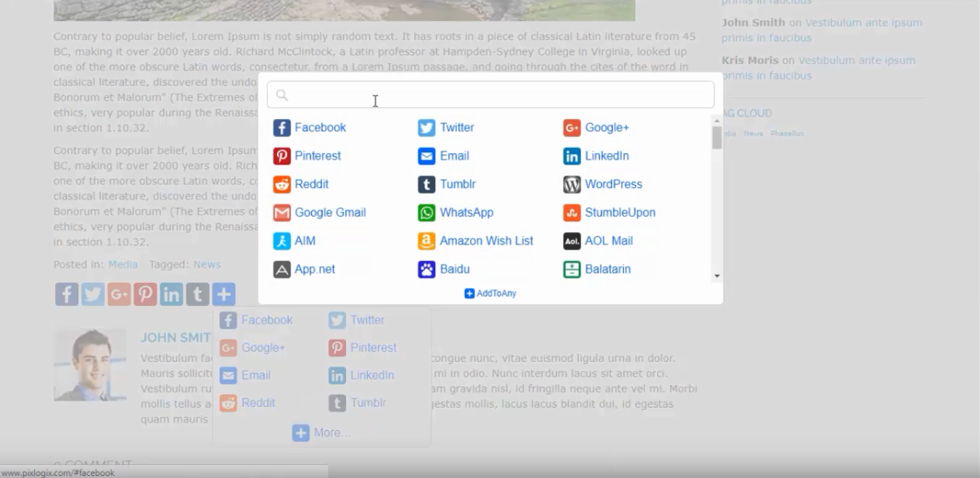Click the Balatarin icon

point(572,269)
